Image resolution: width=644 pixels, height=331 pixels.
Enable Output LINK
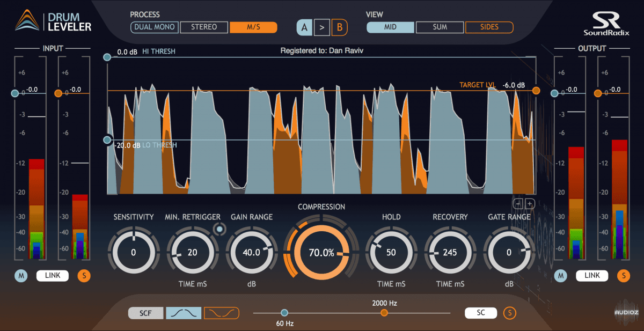pos(592,276)
